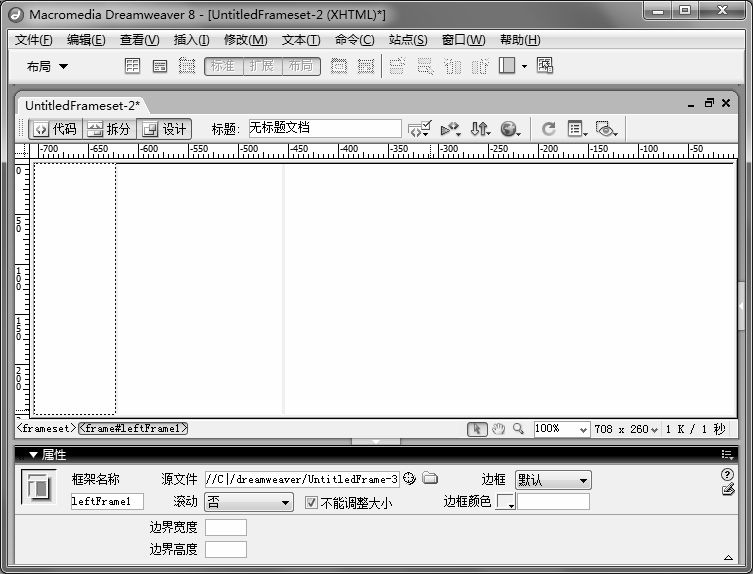The height and width of the screenshot is (574, 753).
Task: Select the Zoom magnifier tool
Action: click(x=518, y=428)
